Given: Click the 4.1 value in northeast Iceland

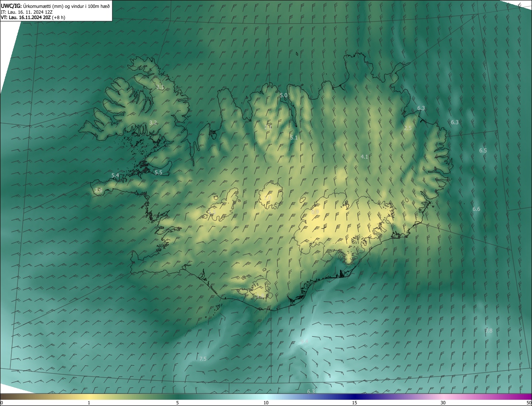Looking at the screenshot, I should (x=365, y=157).
